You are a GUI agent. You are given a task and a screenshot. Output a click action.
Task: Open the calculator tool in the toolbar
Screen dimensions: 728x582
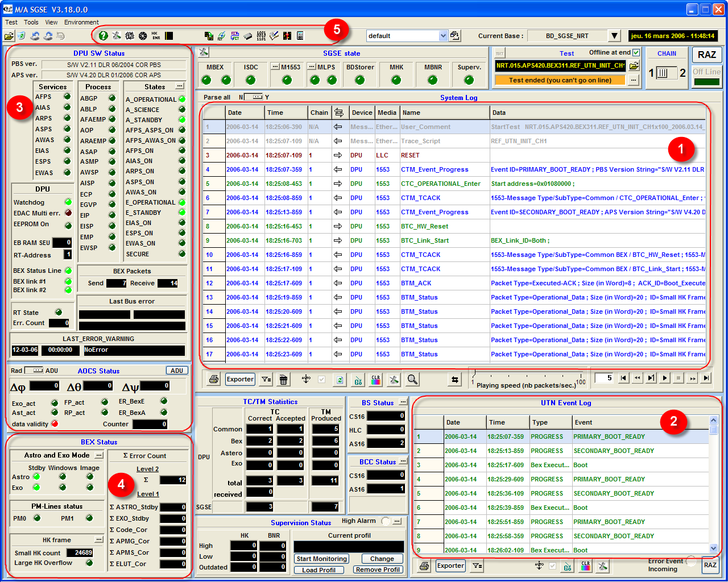pyautogui.click(x=300, y=36)
